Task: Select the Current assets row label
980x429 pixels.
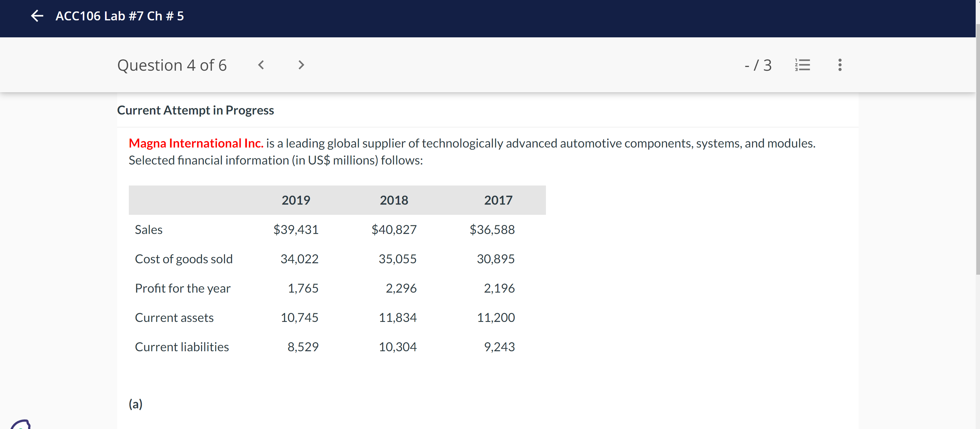Action: [174, 318]
